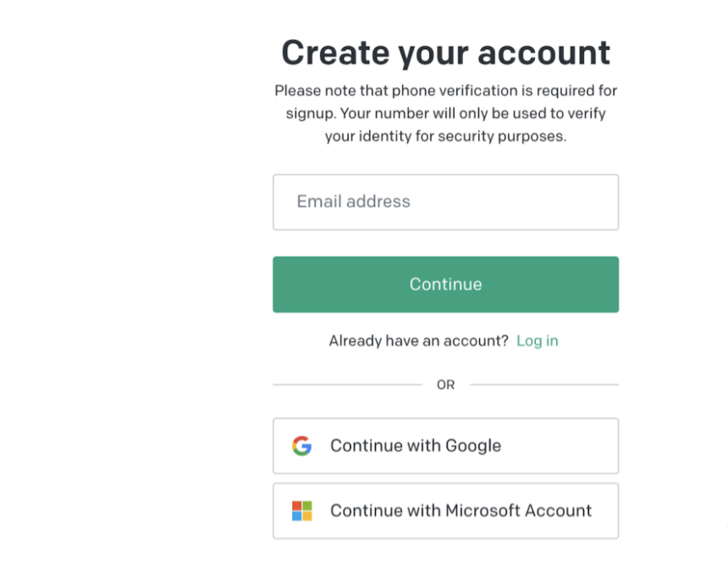728x562 pixels.
Task: Focus the Email address input field
Action: click(x=445, y=202)
